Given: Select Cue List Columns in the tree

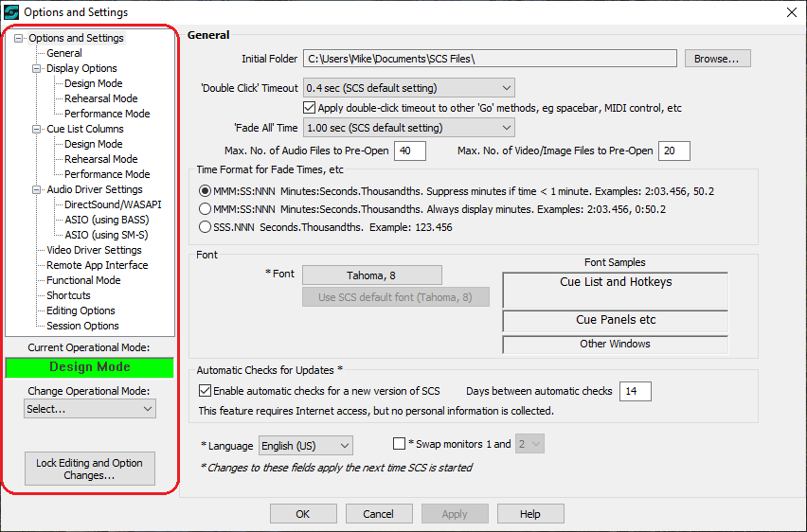Looking at the screenshot, I should pyautogui.click(x=85, y=129).
